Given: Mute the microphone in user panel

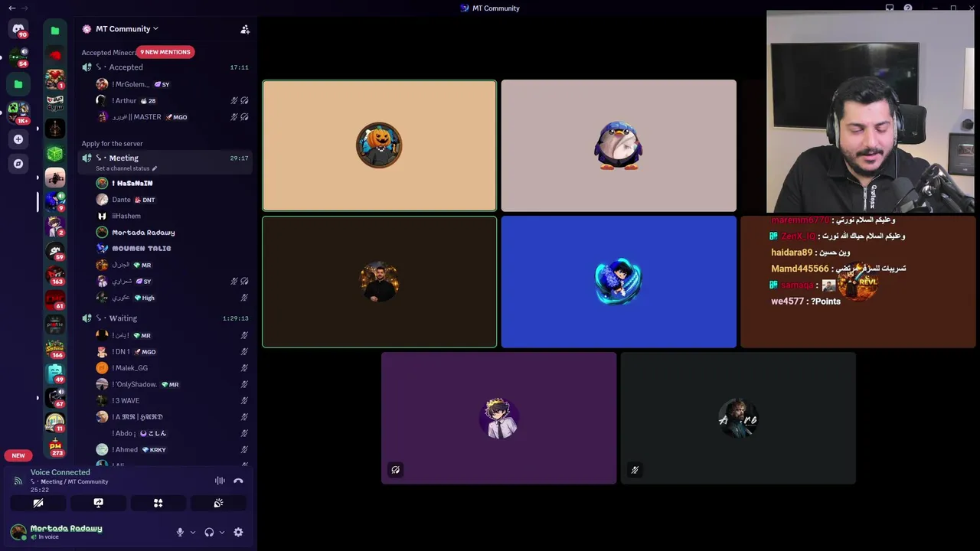Looking at the screenshot, I should 180,532.
